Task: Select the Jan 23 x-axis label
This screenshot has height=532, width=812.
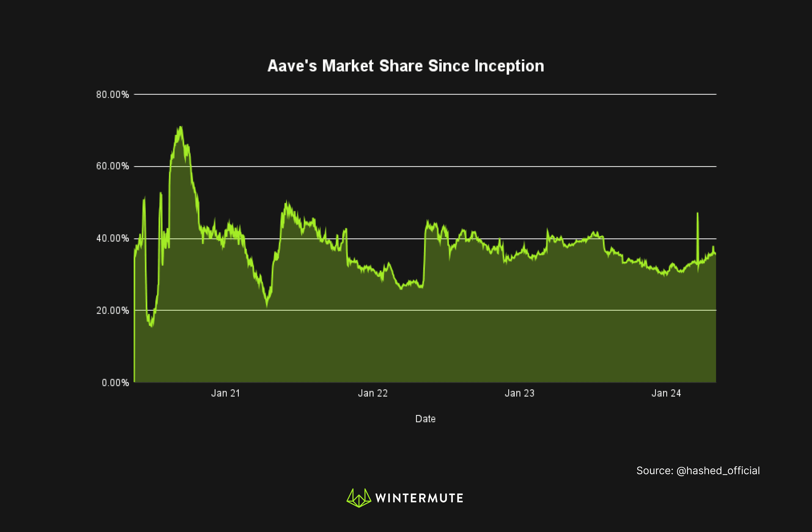Action: point(519,393)
